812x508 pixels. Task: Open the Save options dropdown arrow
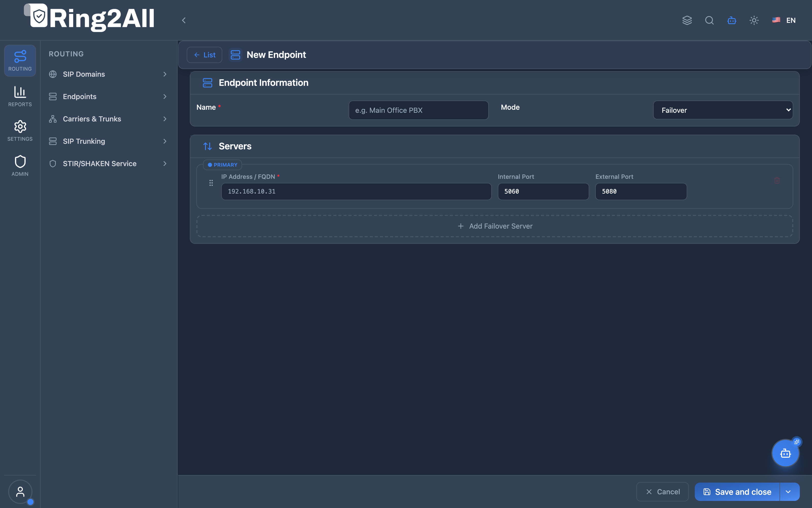click(789, 492)
